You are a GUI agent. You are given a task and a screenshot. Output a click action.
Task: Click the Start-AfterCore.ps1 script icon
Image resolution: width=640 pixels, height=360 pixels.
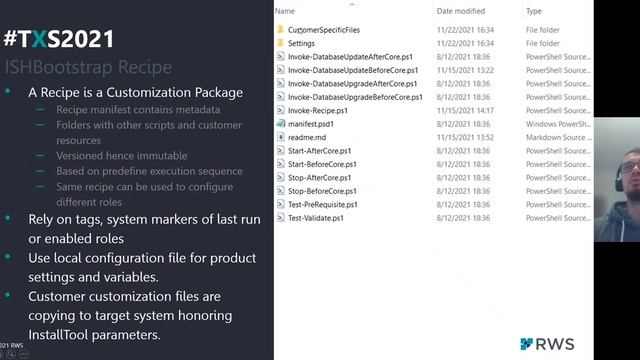pos(280,151)
